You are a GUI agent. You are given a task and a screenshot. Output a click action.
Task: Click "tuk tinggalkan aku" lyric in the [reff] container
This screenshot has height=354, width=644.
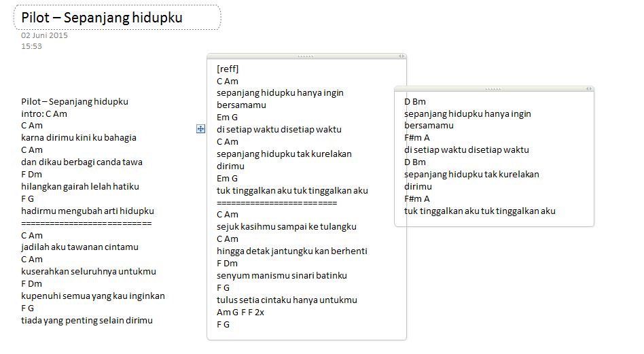click(x=292, y=190)
